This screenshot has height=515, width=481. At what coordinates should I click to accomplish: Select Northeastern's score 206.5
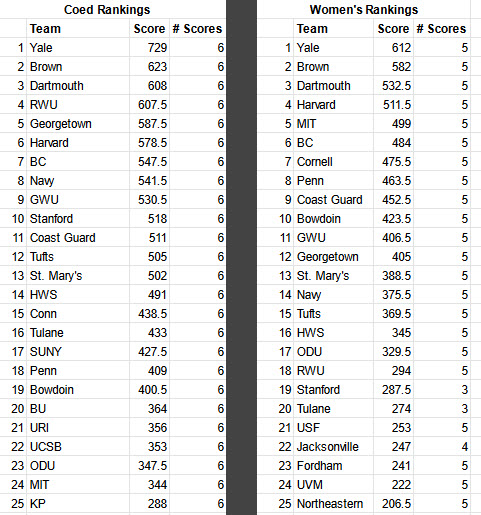pos(393,503)
